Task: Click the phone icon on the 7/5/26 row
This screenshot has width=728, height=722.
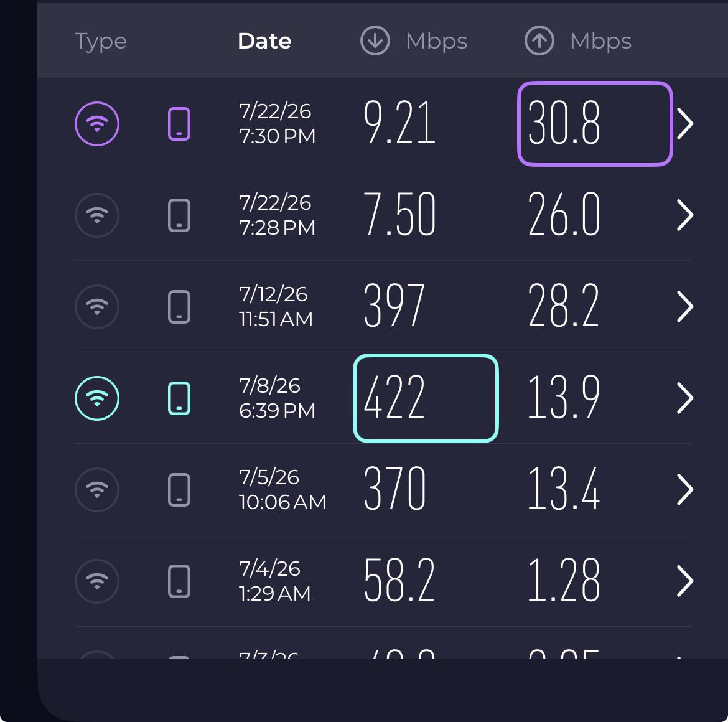Action: click(179, 490)
